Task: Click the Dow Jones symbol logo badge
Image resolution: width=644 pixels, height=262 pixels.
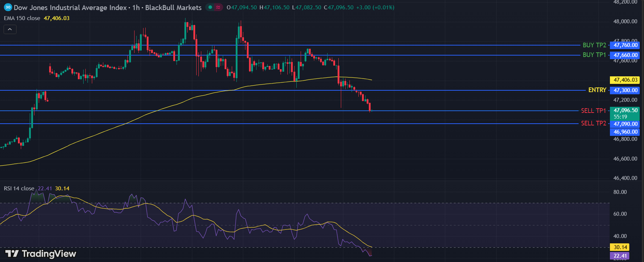Action: [x=8, y=7]
